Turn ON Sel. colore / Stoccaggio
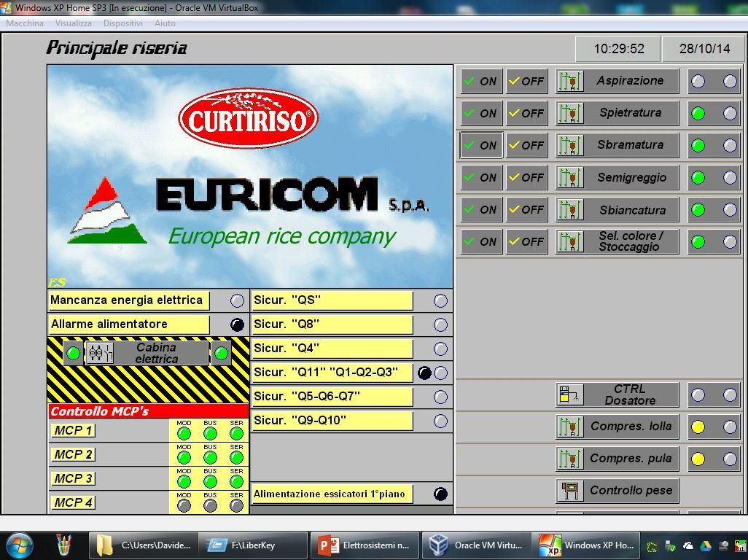Image resolution: width=748 pixels, height=560 pixels. click(481, 241)
